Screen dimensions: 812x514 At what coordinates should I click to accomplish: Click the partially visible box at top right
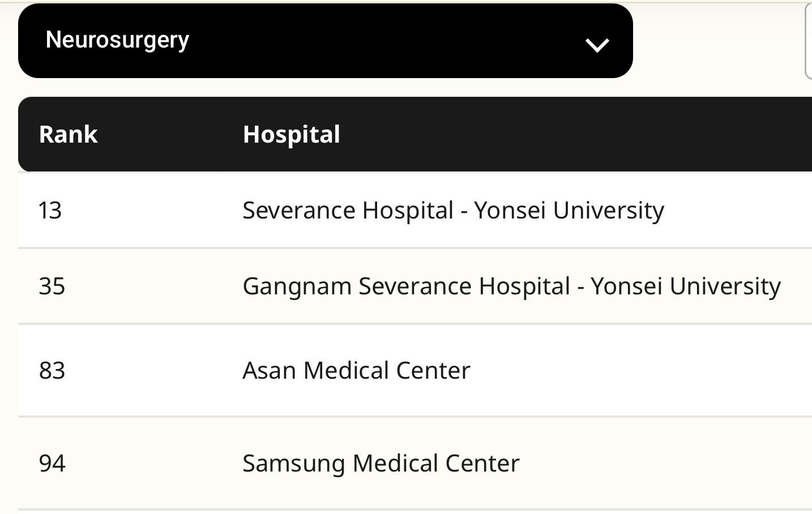click(x=808, y=41)
